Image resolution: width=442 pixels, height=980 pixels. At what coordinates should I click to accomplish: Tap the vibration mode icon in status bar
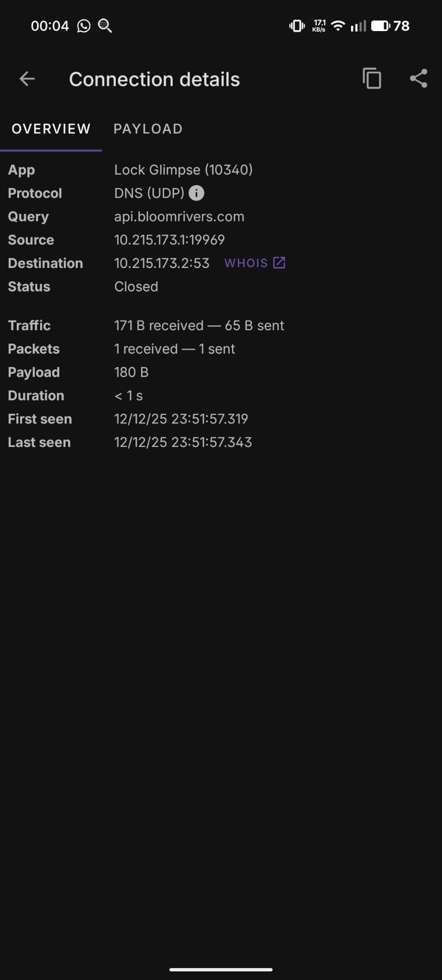tap(297, 25)
